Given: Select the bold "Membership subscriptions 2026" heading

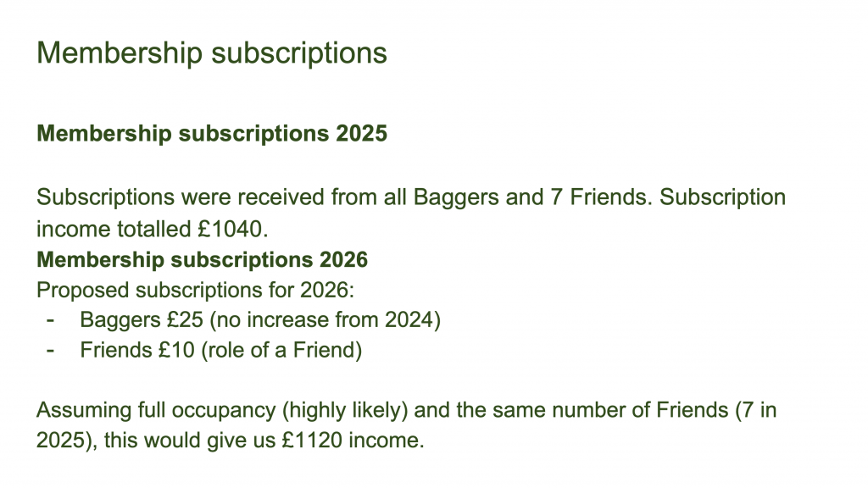Looking at the screenshot, I should coord(202,259).
